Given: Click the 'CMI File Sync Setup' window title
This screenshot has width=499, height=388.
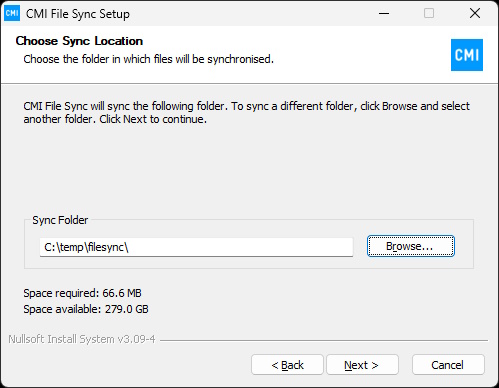Looking at the screenshot, I should point(78,14).
